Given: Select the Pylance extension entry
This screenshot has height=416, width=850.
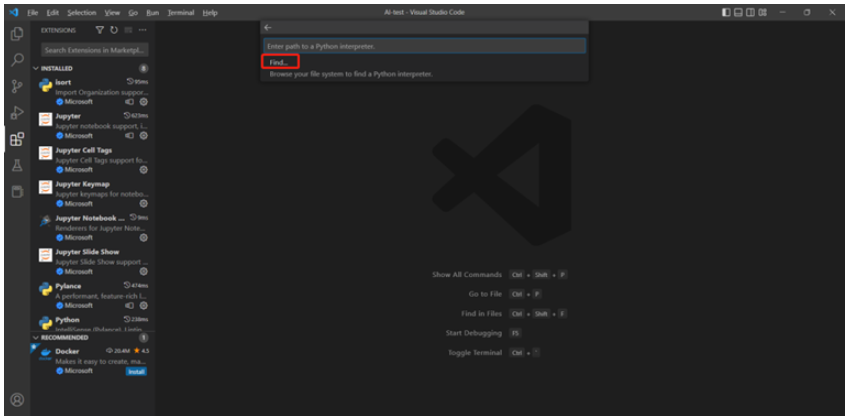Looking at the screenshot, I should (93, 296).
